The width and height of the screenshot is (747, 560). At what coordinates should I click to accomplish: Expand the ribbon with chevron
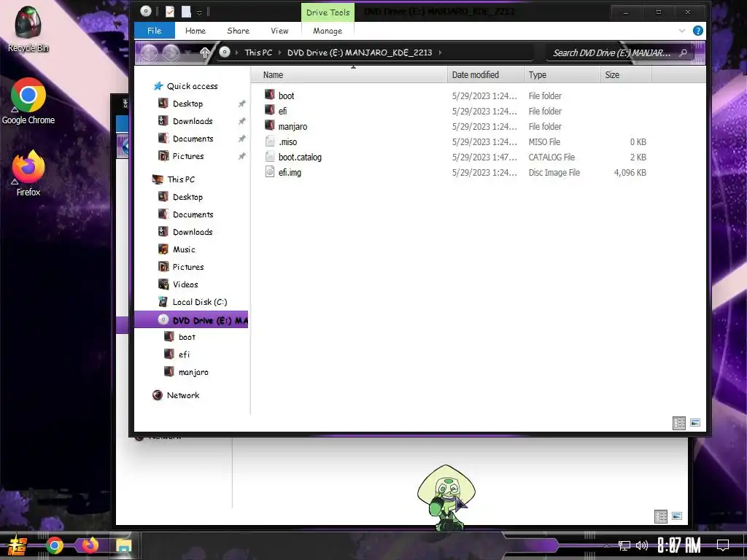(682, 31)
